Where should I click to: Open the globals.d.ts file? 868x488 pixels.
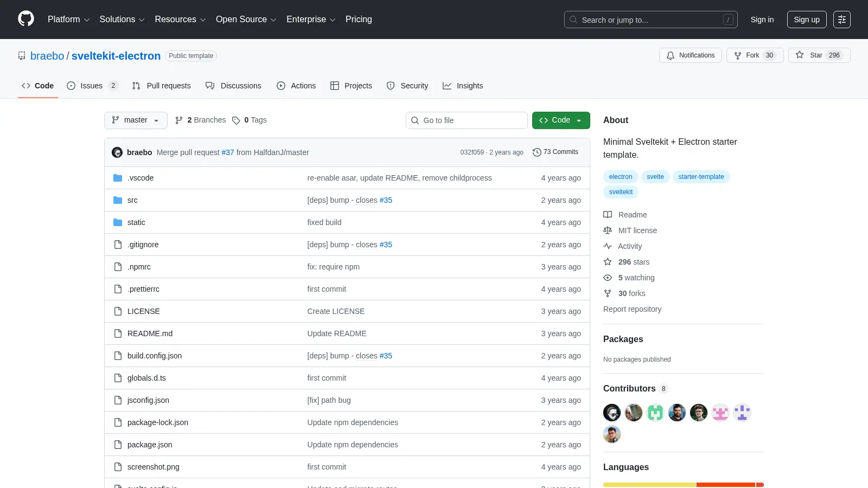(146, 378)
